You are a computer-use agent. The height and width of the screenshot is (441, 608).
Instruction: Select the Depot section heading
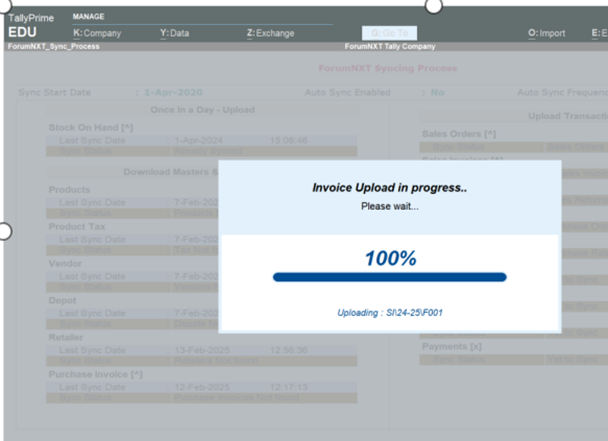62,301
